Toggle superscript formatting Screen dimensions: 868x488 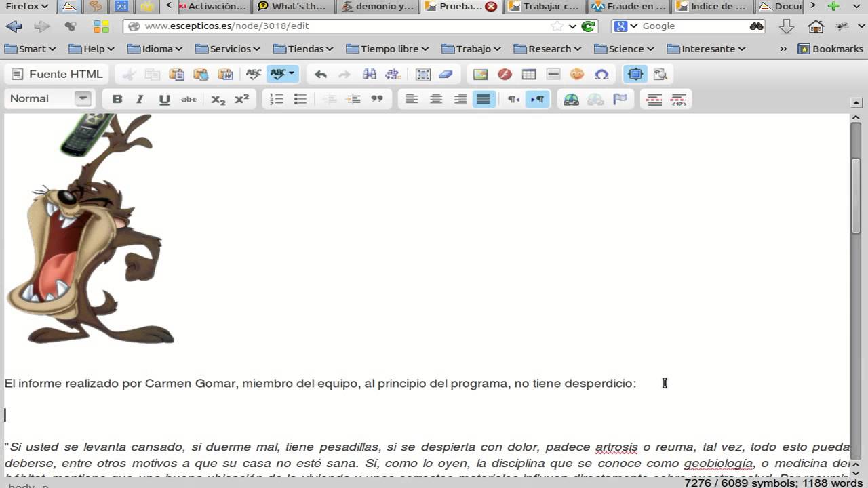[241, 99]
